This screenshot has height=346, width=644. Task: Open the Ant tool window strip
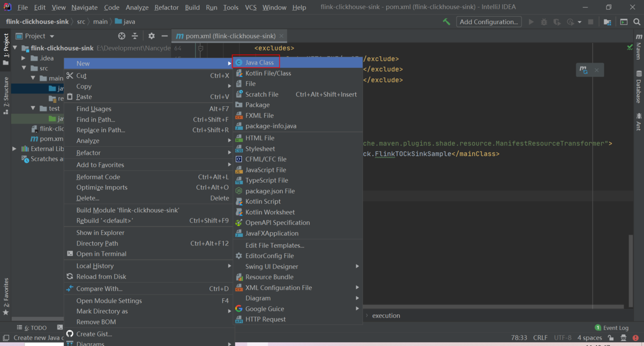point(639,121)
